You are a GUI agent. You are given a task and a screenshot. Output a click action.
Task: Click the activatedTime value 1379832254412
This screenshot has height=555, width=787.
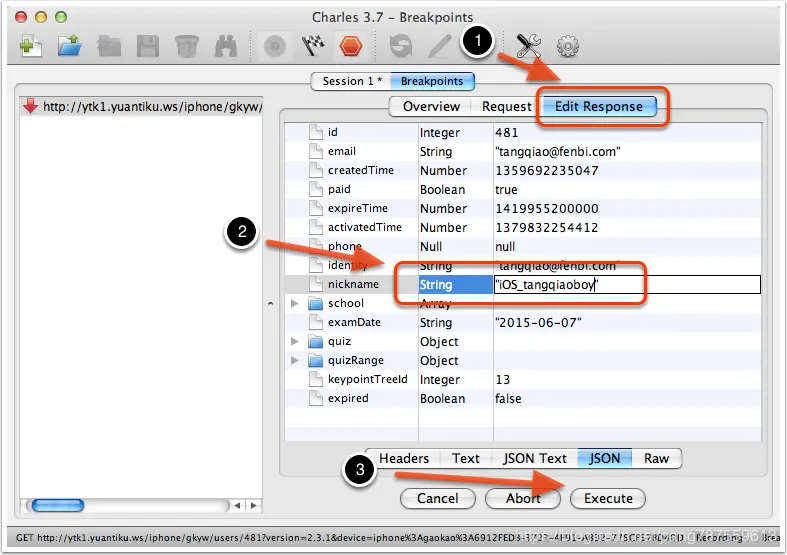(x=547, y=227)
